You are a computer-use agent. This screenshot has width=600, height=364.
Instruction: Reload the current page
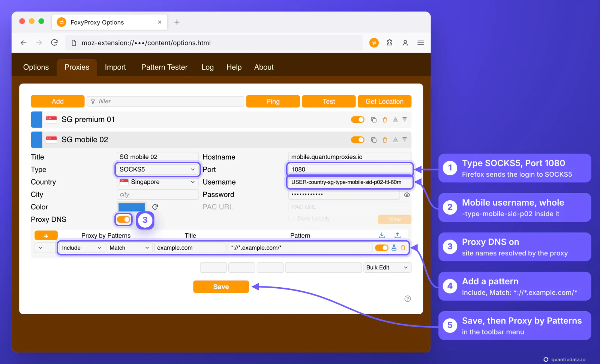[x=54, y=43]
